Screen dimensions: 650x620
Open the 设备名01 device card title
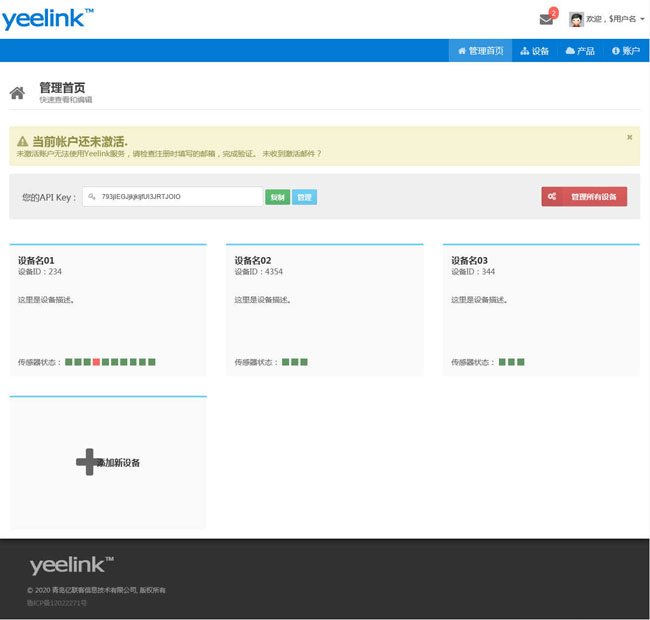[x=36, y=260]
